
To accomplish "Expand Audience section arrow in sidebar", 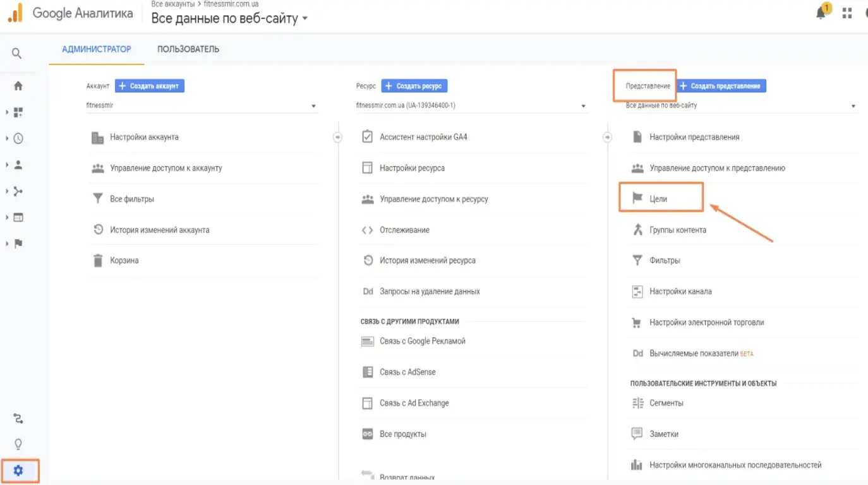I will coord(7,165).
